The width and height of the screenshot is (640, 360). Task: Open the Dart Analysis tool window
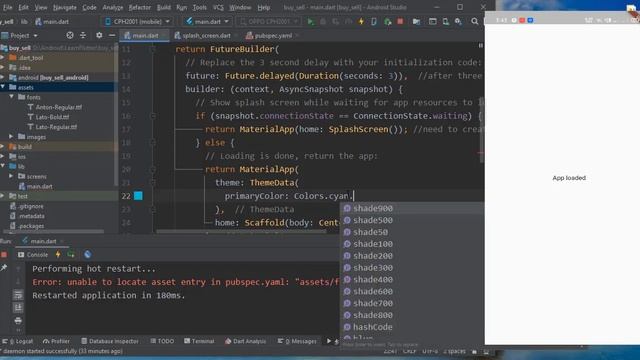(245, 341)
